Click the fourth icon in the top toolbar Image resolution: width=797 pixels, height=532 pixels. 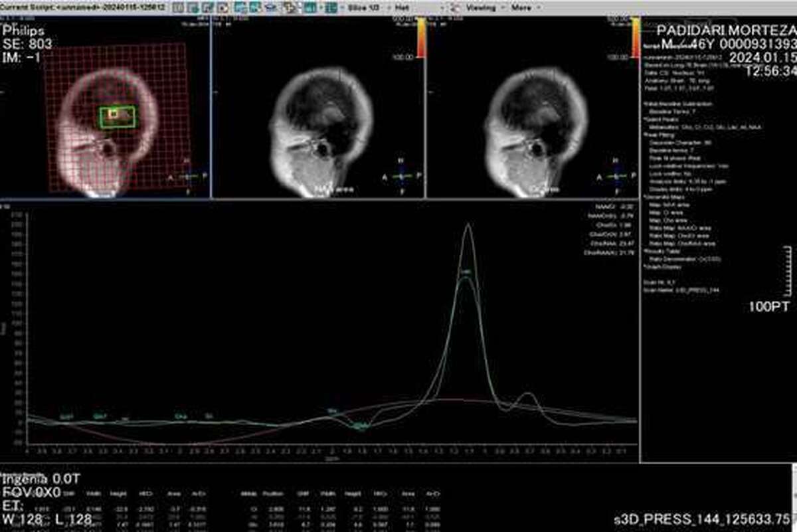click(223, 8)
